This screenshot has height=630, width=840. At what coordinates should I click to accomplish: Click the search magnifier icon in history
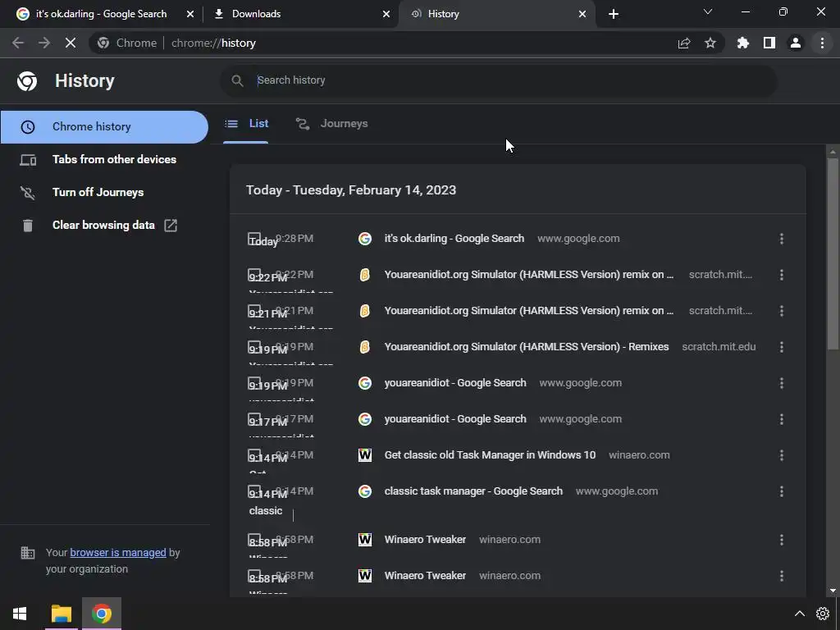coord(237,80)
